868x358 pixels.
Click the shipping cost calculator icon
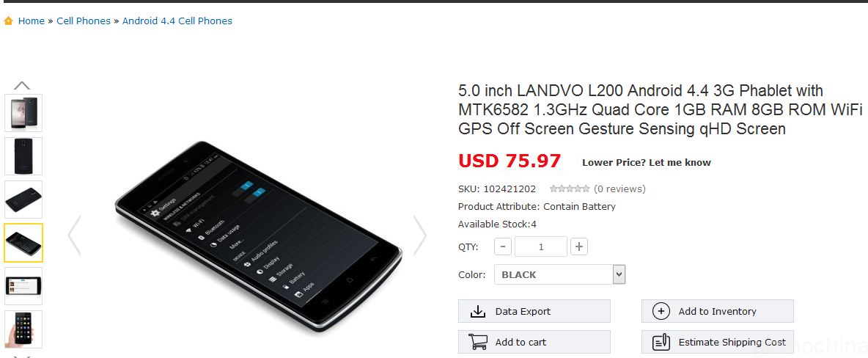pos(661,342)
